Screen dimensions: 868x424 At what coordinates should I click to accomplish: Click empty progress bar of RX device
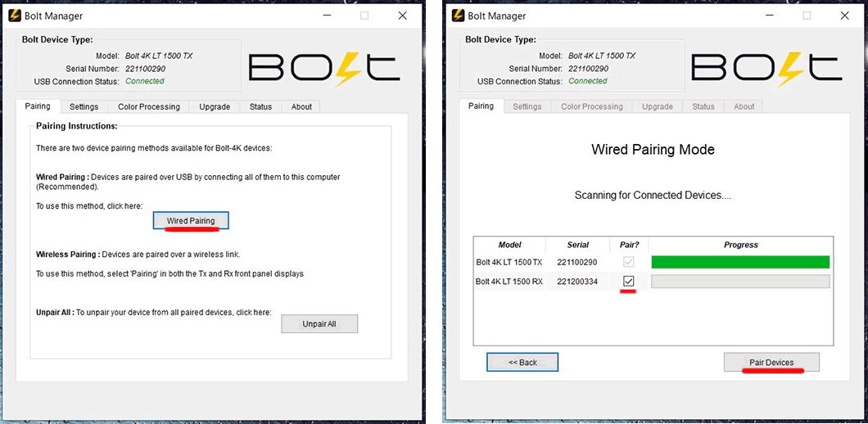741,282
